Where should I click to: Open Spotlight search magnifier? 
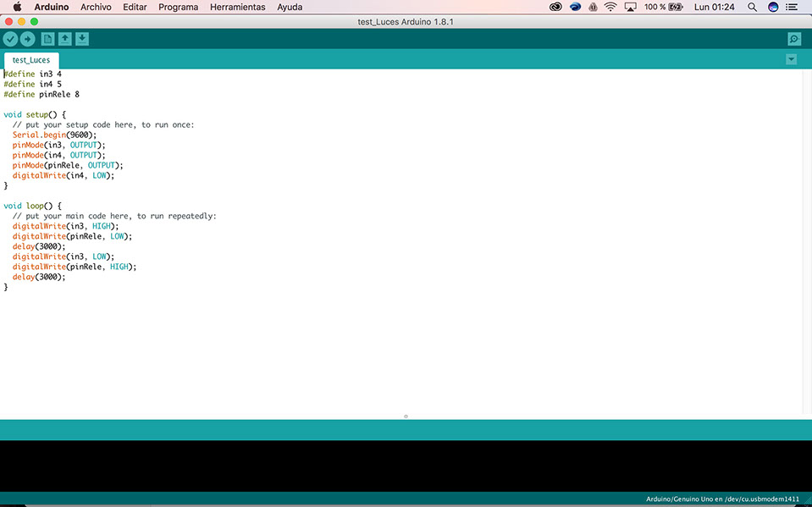point(753,7)
